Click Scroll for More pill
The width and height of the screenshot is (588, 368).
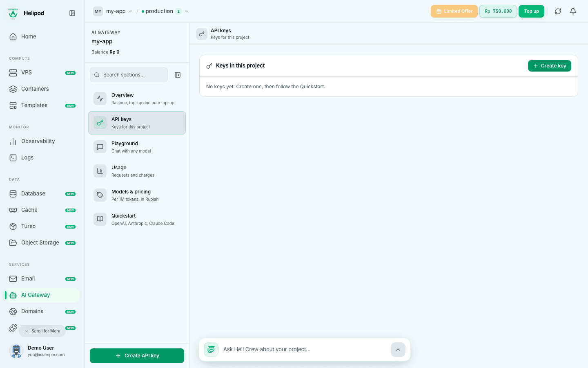[x=42, y=331]
